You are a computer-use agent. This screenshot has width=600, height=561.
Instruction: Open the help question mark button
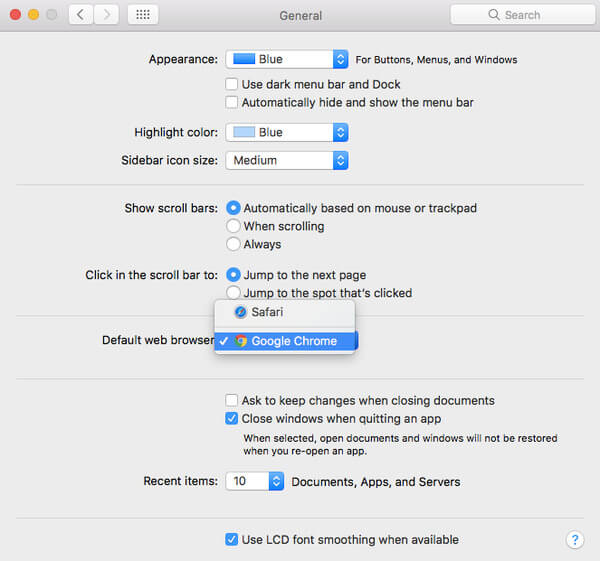[575, 540]
